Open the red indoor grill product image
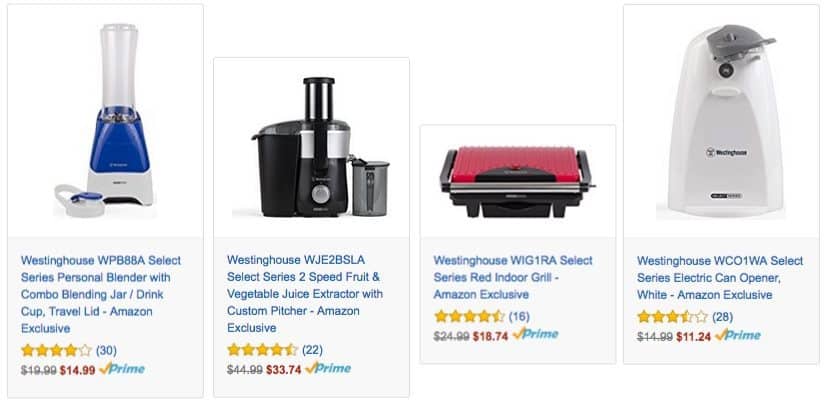Screen dimensions: 826x404 tap(518, 182)
